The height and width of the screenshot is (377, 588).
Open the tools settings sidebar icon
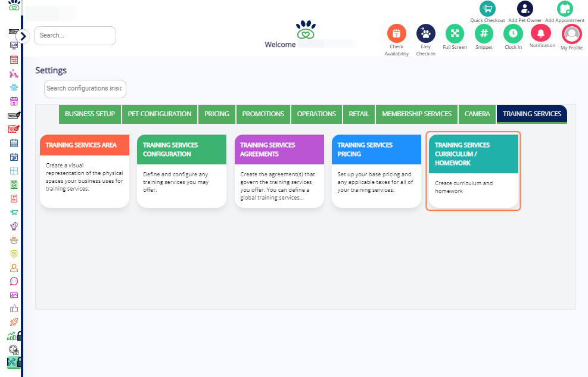coord(14,362)
